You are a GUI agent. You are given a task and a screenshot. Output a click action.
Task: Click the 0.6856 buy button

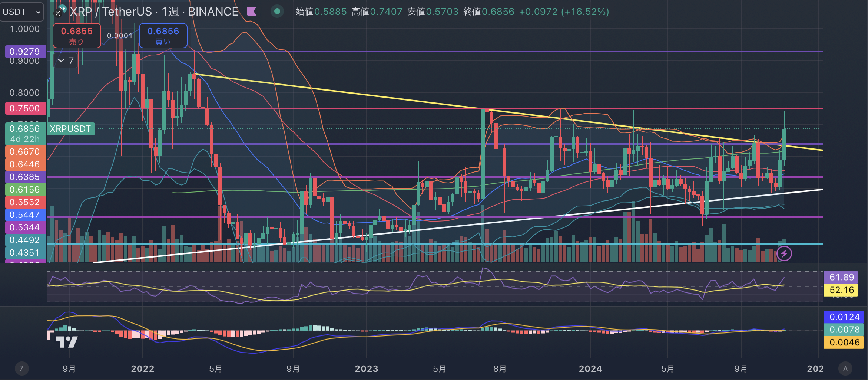163,36
